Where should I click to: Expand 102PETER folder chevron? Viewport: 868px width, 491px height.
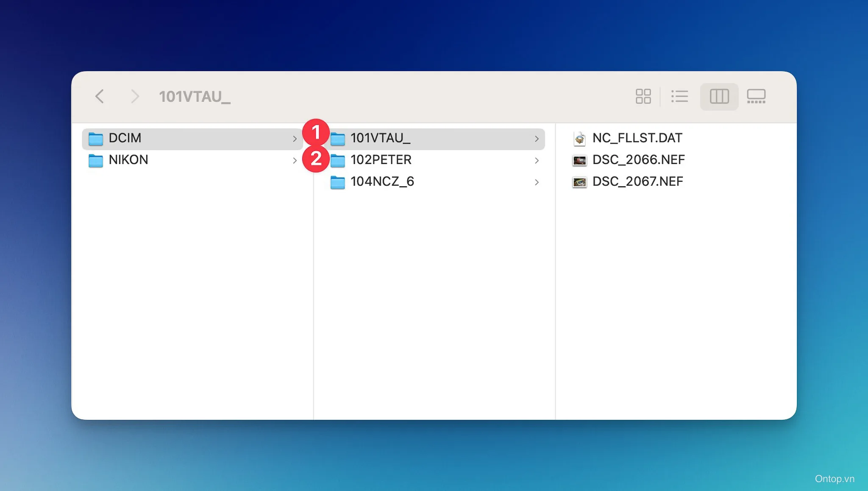[537, 160]
